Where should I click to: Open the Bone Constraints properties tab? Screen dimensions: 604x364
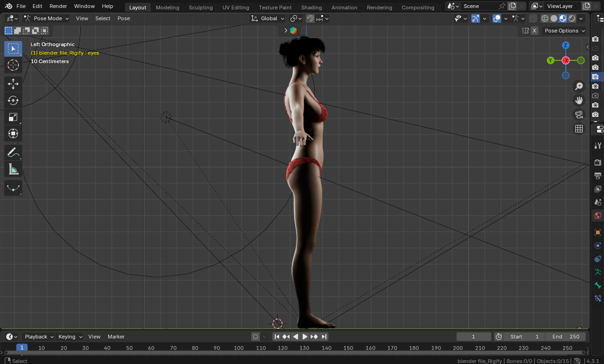598,299
